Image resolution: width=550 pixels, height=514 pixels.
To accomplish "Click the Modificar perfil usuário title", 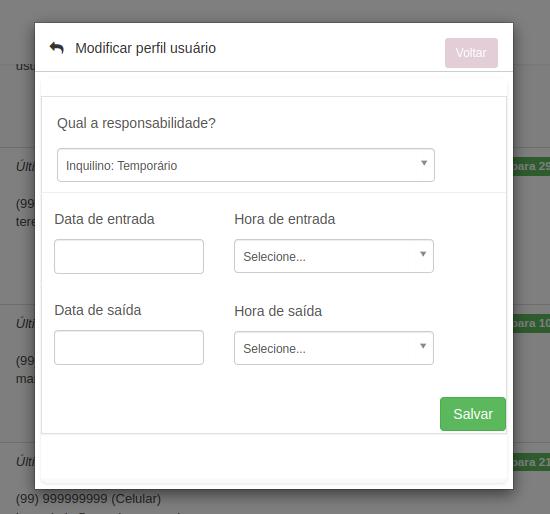I will [x=146, y=48].
